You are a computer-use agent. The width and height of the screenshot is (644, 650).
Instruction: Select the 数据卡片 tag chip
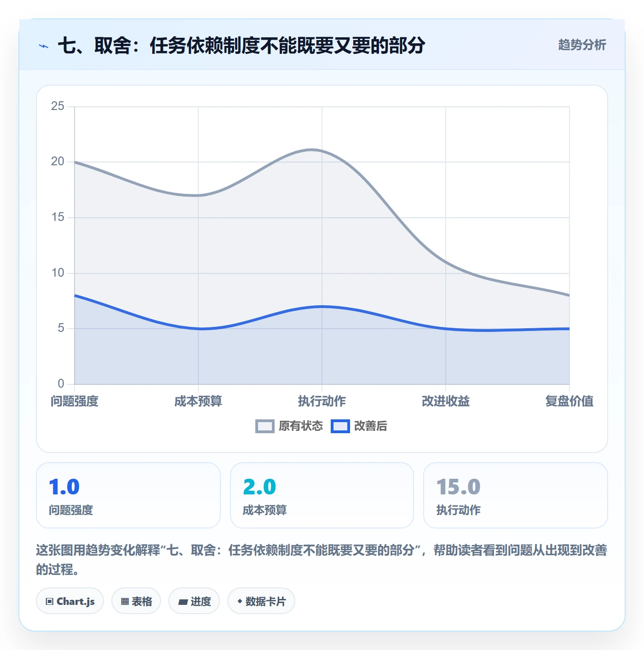coord(261,601)
